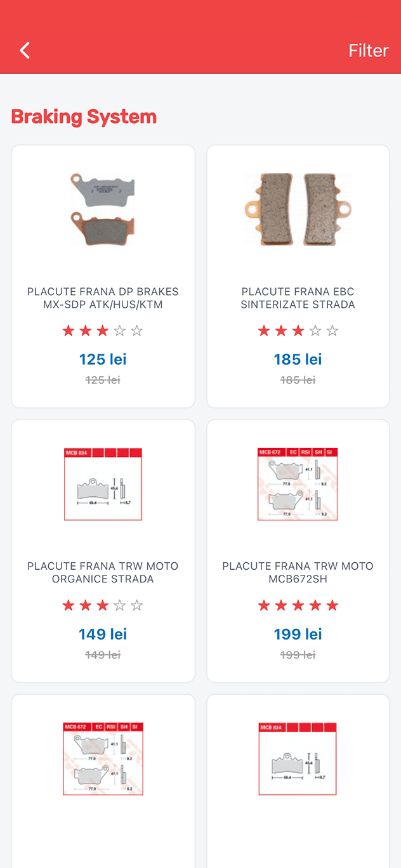The image size is (401, 868).
Task: Click the fifth star on MCB672SH rating
Action: (x=332, y=605)
